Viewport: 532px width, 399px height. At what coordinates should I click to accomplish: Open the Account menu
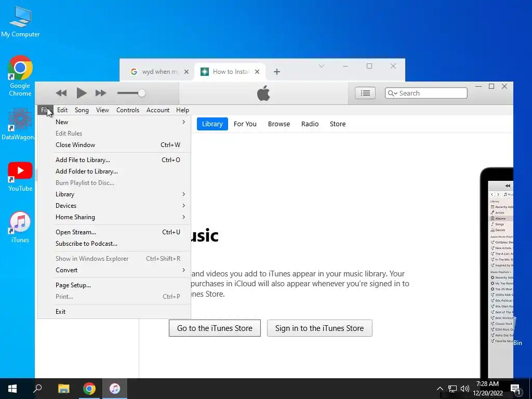[158, 110]
